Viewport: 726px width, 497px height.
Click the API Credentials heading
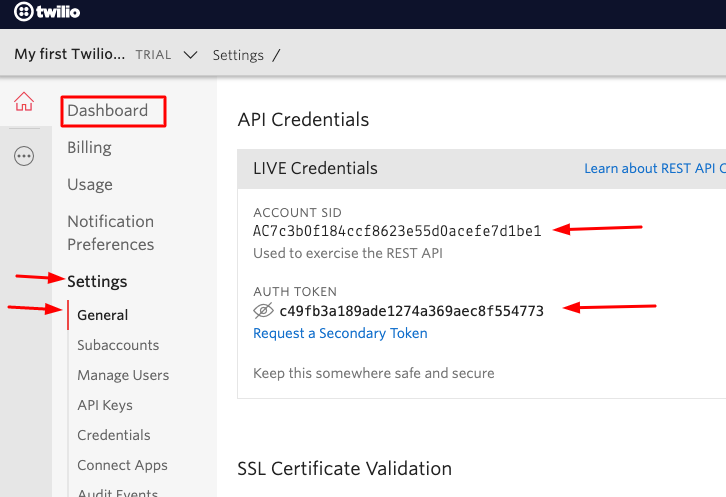point(303,120)
